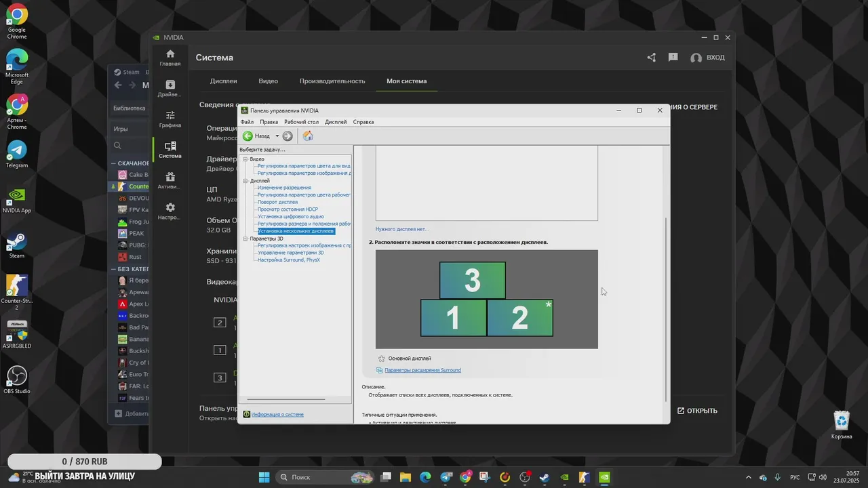
Task: Select Поворот дисплея in task tree
Action: [x=277, y=202]
